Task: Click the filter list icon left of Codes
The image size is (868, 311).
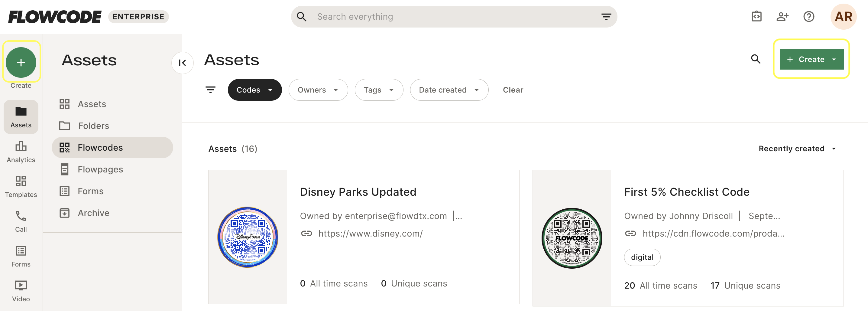Action: tap(211, 90)
